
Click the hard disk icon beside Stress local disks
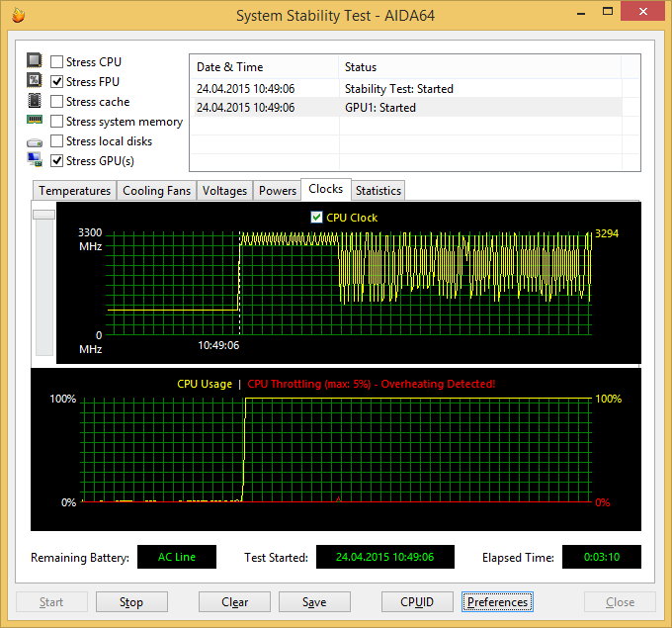[35, 142]
